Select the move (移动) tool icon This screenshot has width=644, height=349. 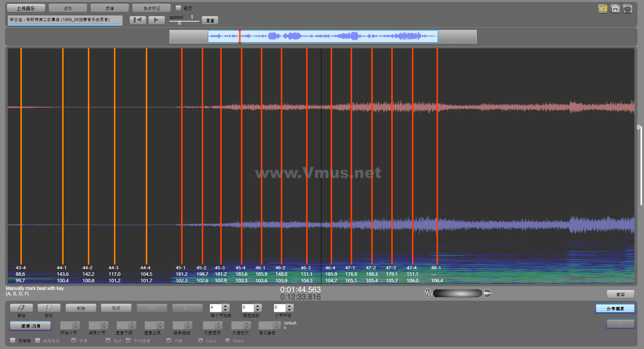(x=49, y=308)
